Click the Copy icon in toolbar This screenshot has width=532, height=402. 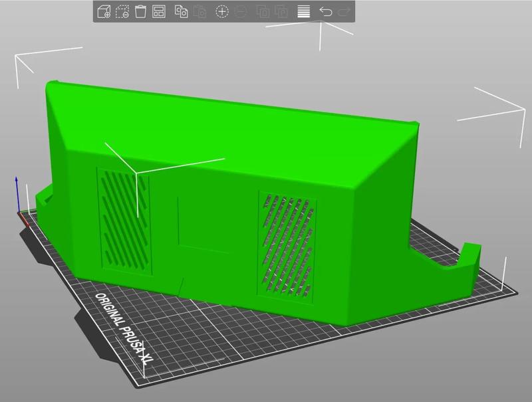coord(181,11)
